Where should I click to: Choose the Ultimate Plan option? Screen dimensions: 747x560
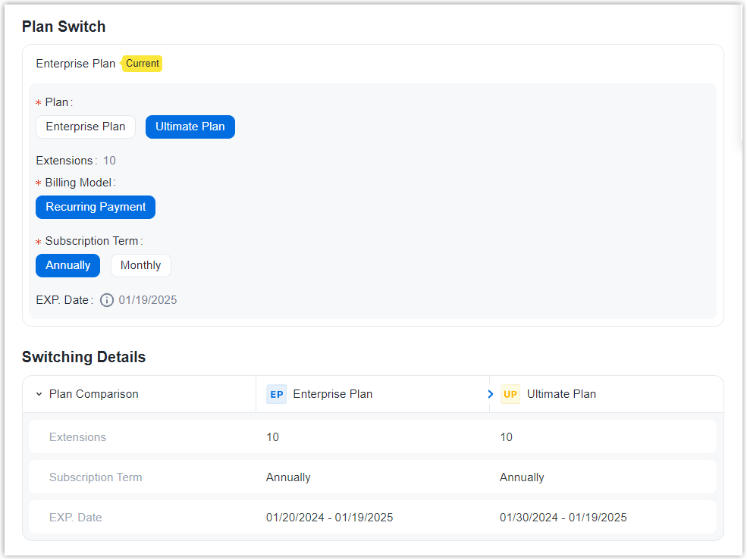[x=190, y=127]
